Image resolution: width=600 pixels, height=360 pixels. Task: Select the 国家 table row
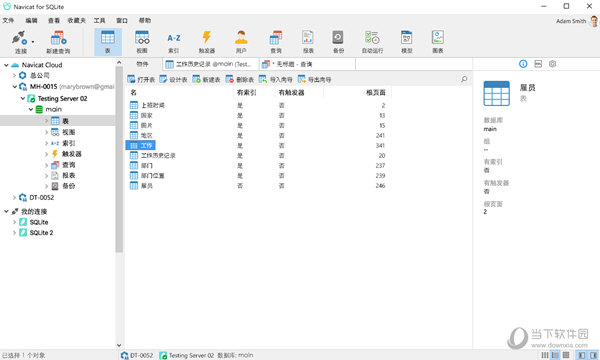258,115
